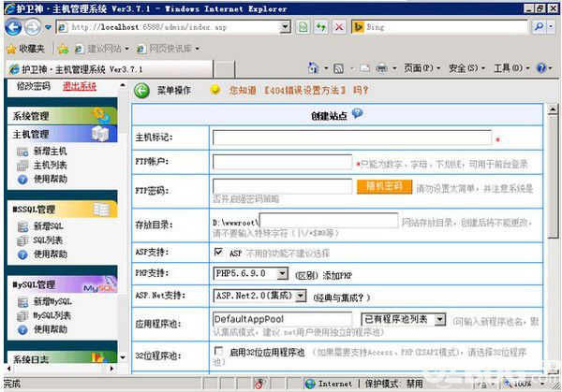Open 新增主机 in the sidebar
Image resolution: width=562 pixels, height=392 pixels.
coord(50,151)
